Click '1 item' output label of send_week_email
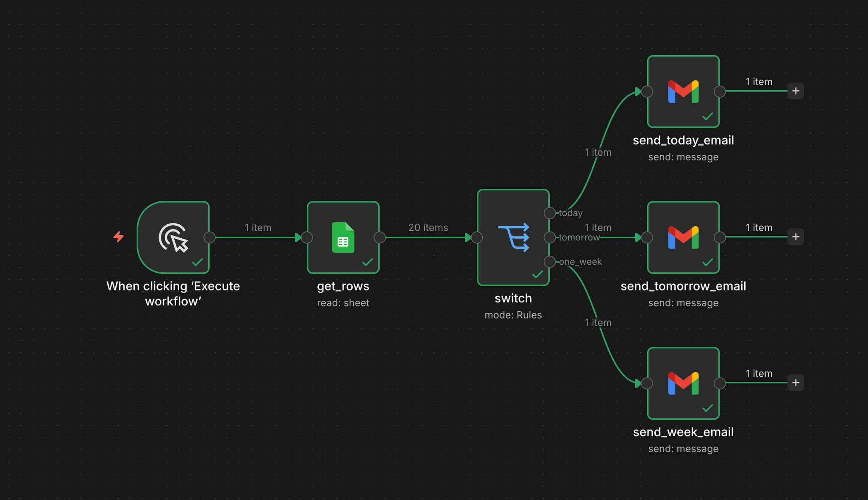 point(759,374)
